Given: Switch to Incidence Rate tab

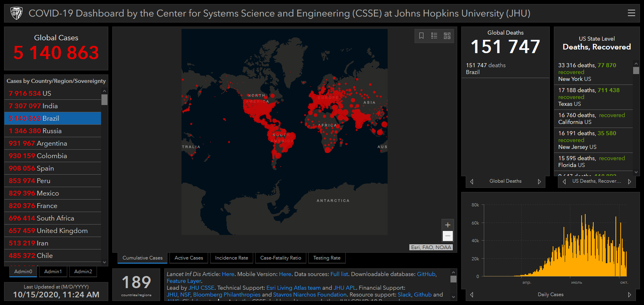Looking at the screenshot, I should coord(231,258).
